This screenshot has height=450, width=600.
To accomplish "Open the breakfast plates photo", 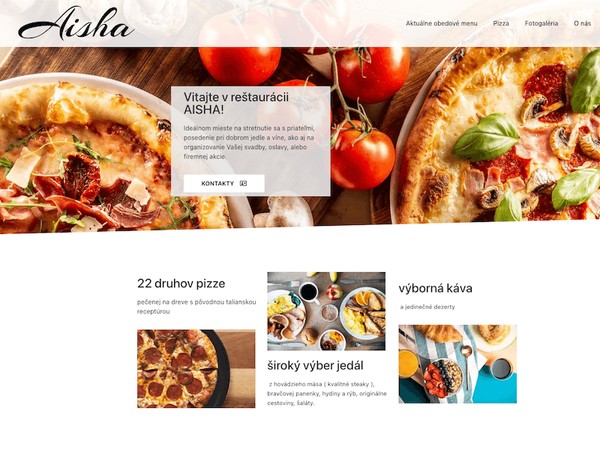I will (x=326, y=311).
